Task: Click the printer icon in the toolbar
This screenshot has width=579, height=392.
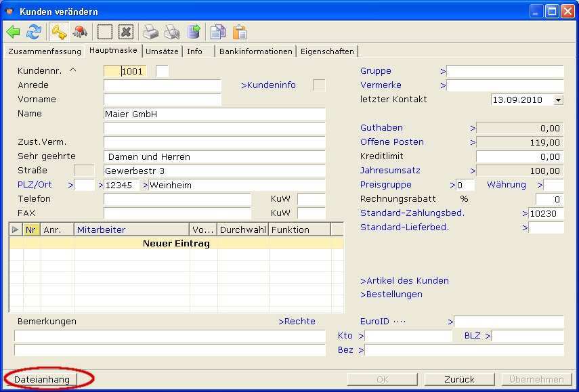Action: click(x=150, y=32)
